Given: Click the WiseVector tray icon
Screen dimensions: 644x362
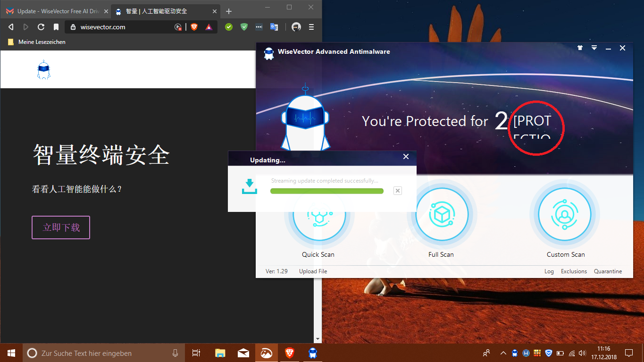Looking at the screenshot, I should pyautogui.click(x=515, y=353).
